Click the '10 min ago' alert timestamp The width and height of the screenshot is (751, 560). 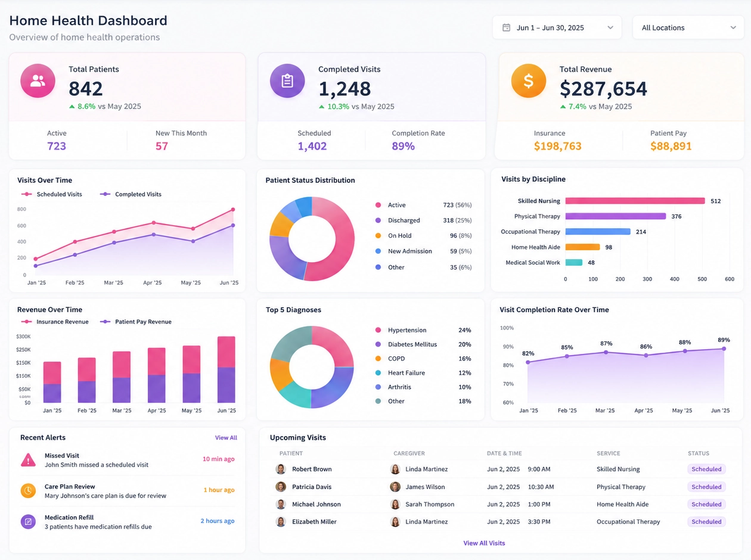tap(218, 459)
